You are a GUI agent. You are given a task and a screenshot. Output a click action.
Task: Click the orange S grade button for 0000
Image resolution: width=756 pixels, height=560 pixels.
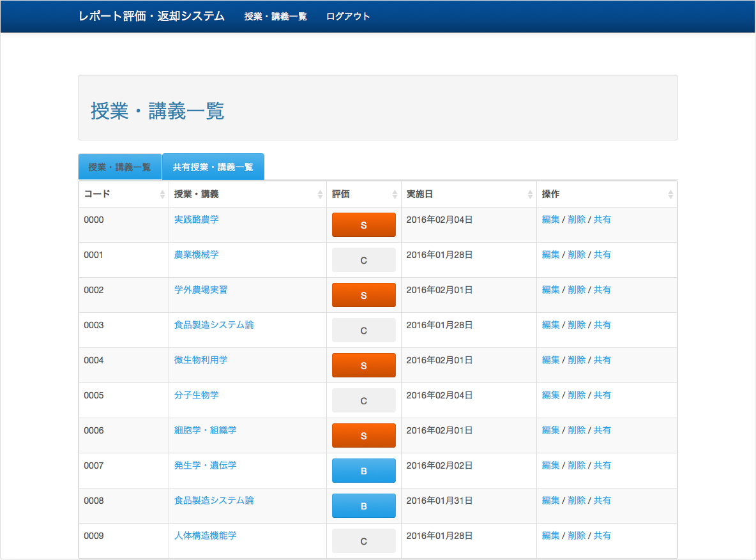(363, 225)
